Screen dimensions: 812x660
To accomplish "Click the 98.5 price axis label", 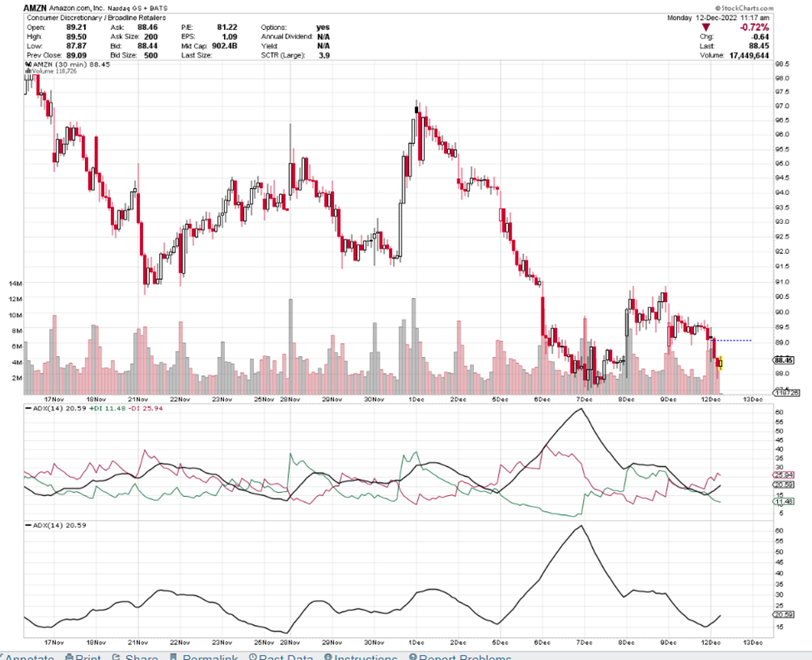I will click(x=782, y=64).
